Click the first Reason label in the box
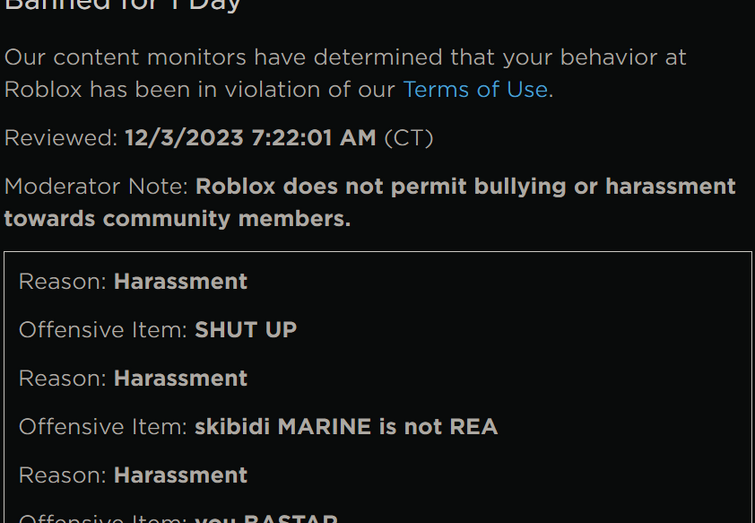The image size is (755, 523). tap(62, 282)
